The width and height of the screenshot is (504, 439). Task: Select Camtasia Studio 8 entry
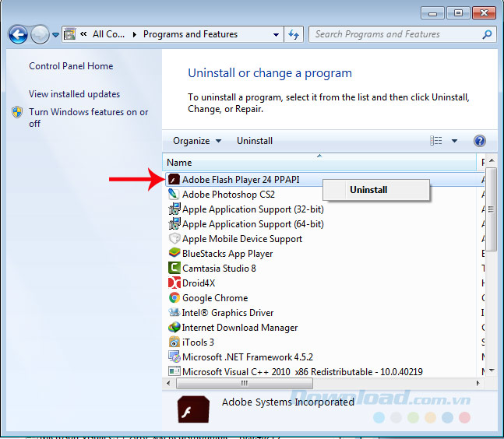[219, 269]
